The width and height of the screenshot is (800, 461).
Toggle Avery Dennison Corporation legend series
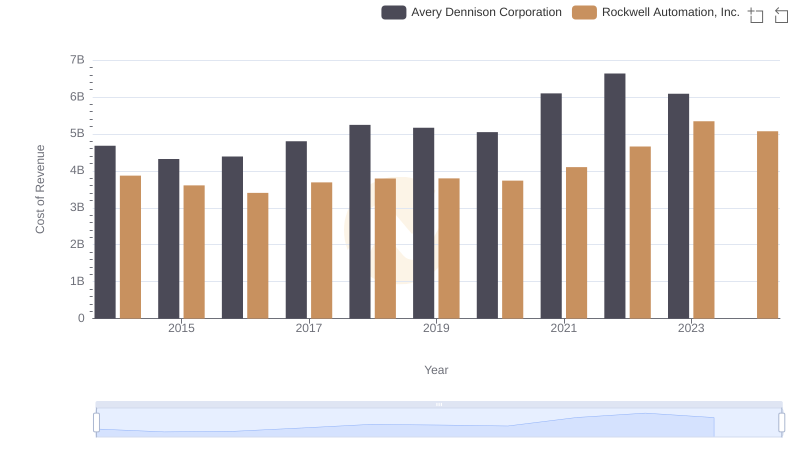click(x=471, y=12)
